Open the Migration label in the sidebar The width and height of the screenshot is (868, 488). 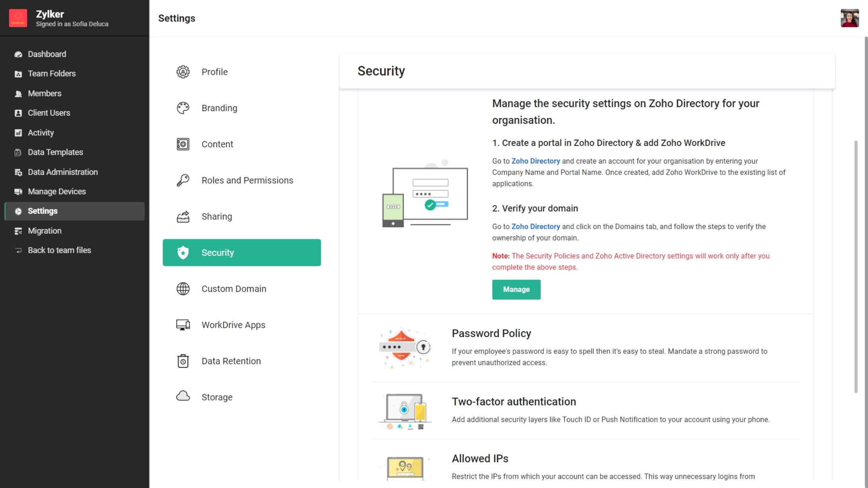pyautogui.click(x=45, y=231)
